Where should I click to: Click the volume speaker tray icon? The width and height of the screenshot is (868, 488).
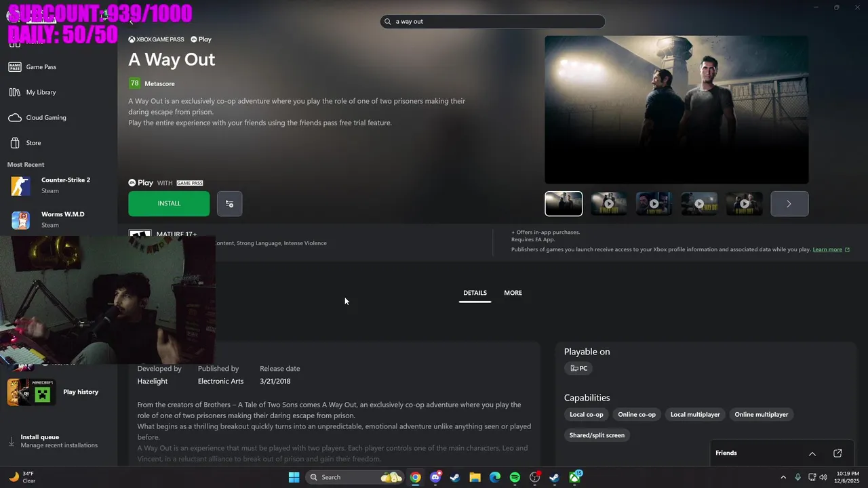[x=823, y=477]
